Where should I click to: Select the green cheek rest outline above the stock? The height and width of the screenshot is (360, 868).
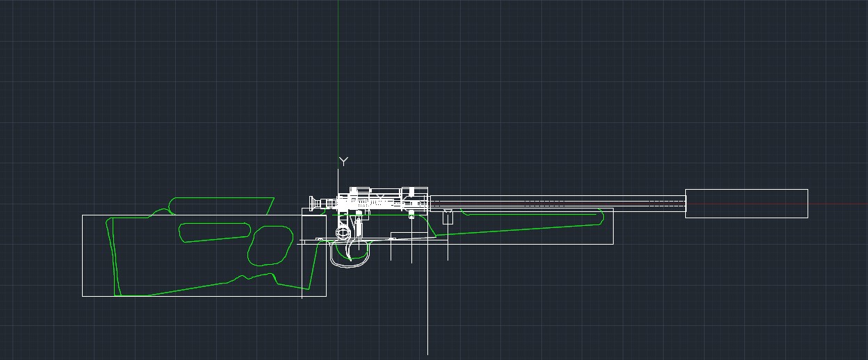(x=222, y=206)
